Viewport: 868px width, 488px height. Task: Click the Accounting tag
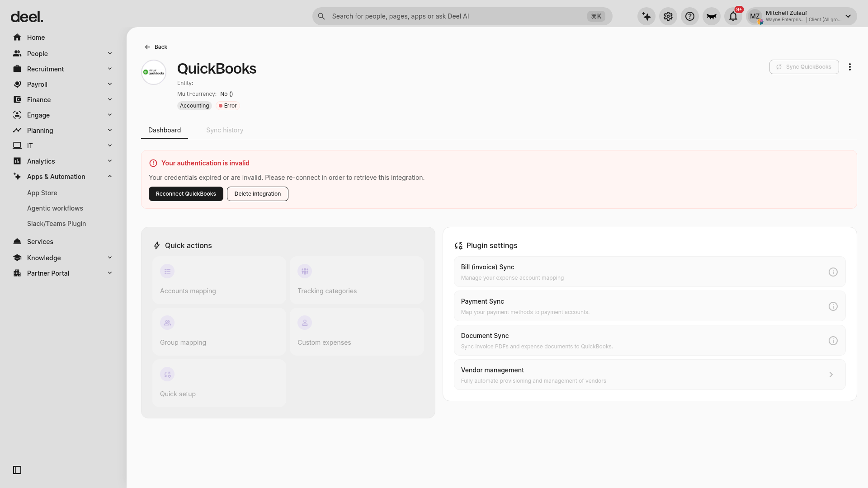coord(194,106)
